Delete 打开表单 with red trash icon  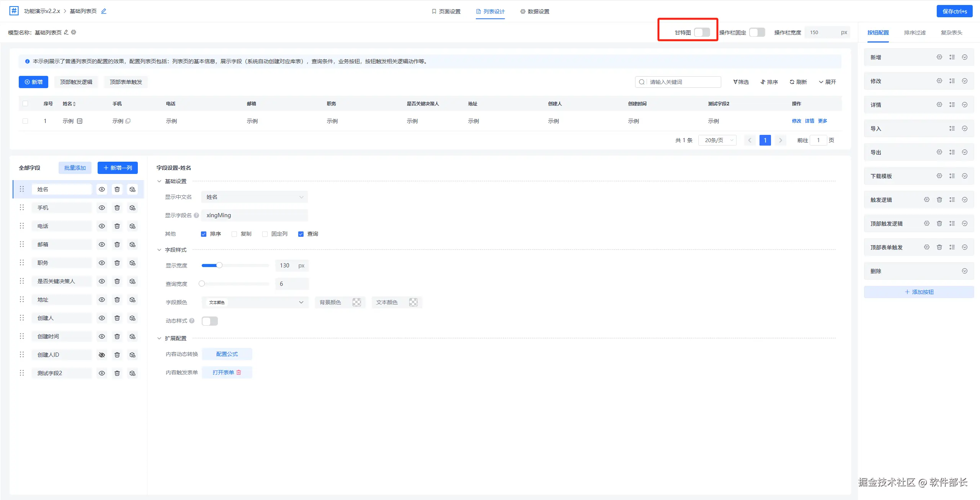click(239, 372)
